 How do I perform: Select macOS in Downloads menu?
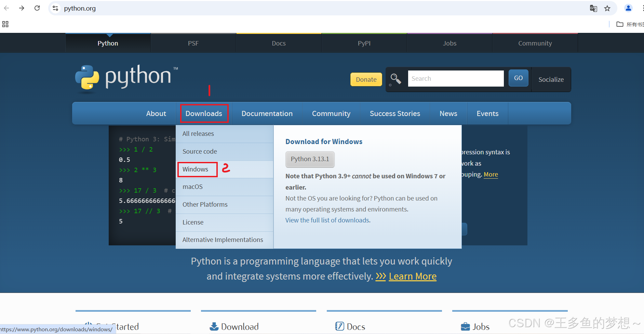225,187
